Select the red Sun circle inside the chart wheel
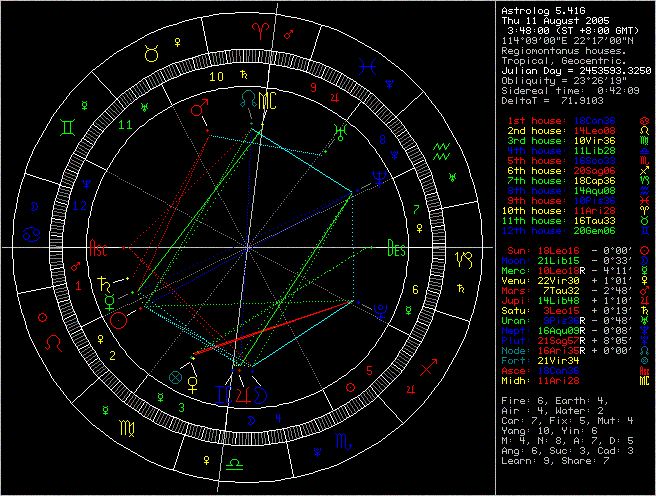The image size is (656, 496). click(x=119, y=320)
